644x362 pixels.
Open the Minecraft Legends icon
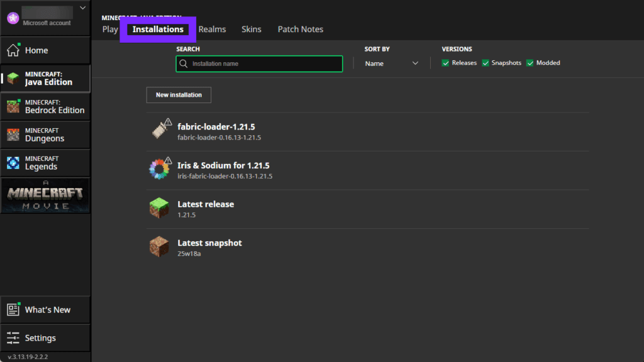(x=13, y=163)
